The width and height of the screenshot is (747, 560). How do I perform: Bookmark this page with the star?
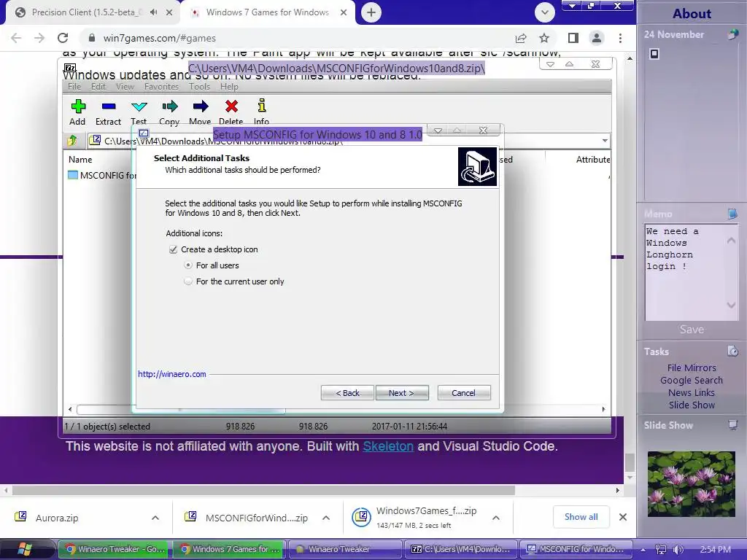544,38
